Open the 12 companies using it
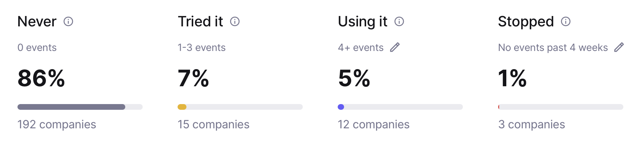This screenshot has width=644, height=144. (374, 124)
